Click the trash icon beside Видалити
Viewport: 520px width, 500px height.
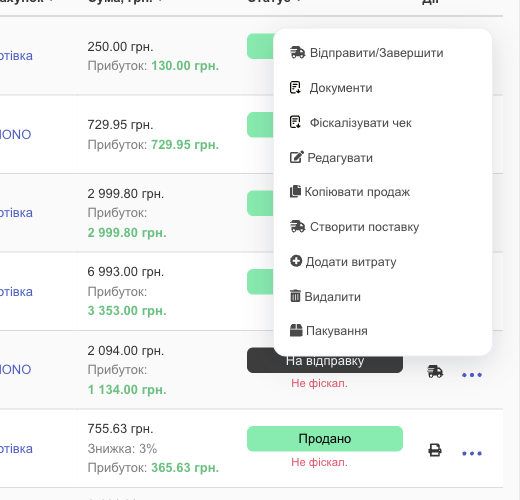click(295, 296)
